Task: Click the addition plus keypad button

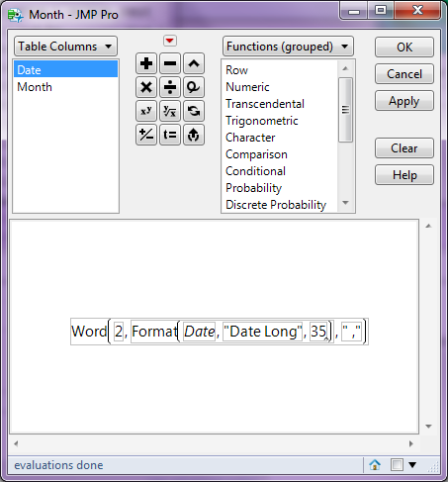Action: 146,63
